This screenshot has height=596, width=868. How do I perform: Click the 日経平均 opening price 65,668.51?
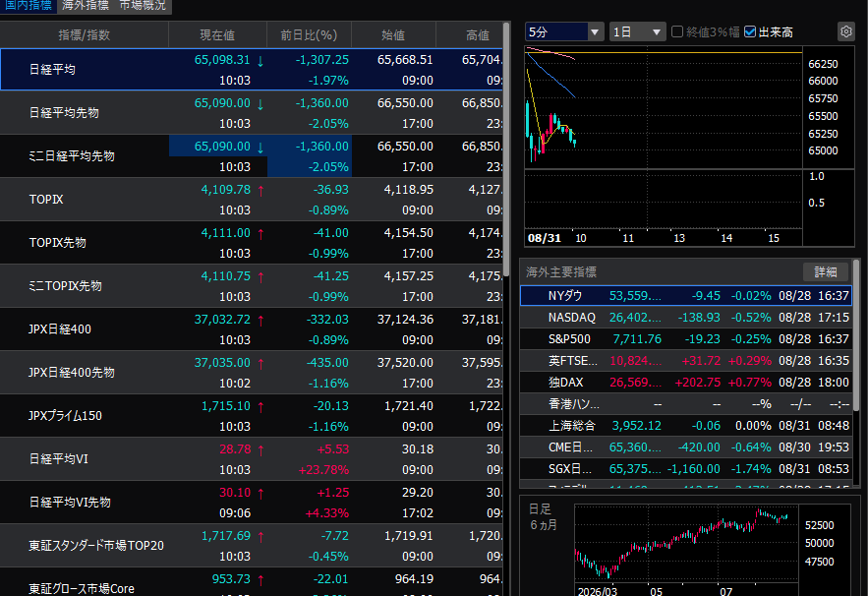pyautogui.click(x=405, y=59)
